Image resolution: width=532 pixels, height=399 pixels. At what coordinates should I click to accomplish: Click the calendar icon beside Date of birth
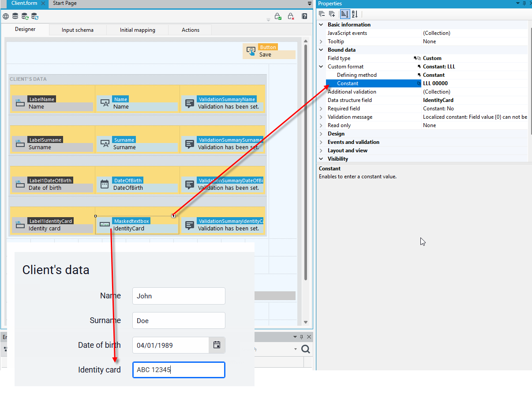pyautogui.click(x=217, y=345)
